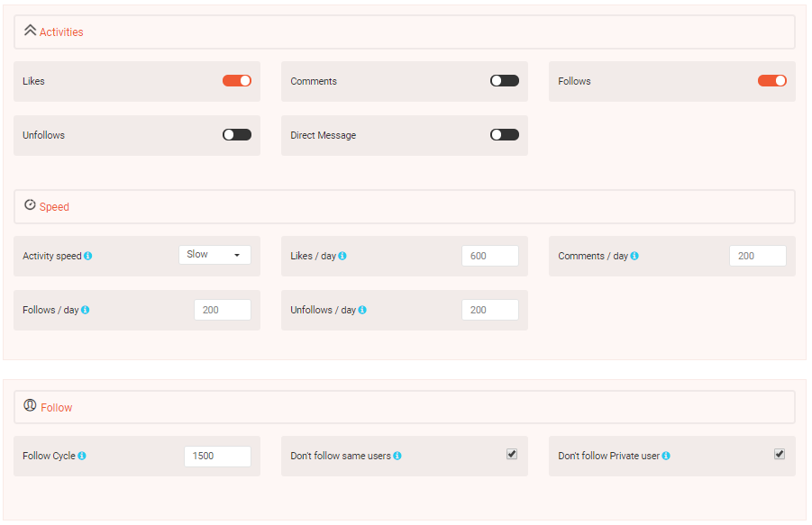Enable the Unfollows activity toggle
Viewport: 812px width, 525px height.
click(x=237, y=134)
